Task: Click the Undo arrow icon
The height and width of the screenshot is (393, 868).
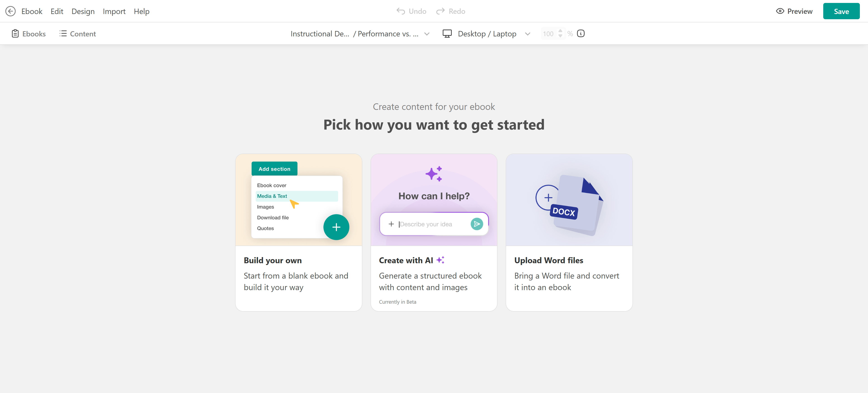Action: (401, 11)
